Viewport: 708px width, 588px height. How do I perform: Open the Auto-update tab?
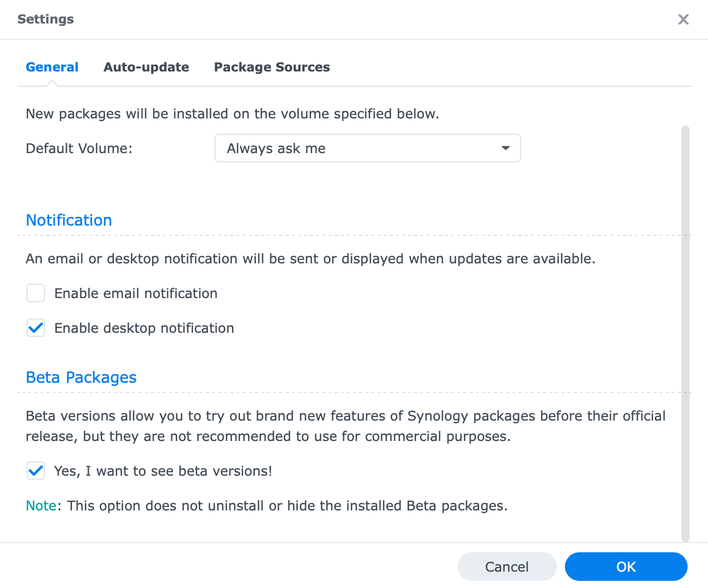point(146,67)
